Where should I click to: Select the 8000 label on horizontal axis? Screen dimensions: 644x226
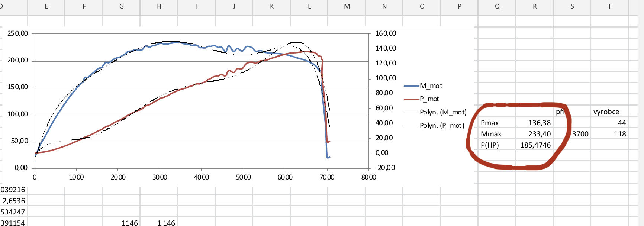[x=368, y=177]
